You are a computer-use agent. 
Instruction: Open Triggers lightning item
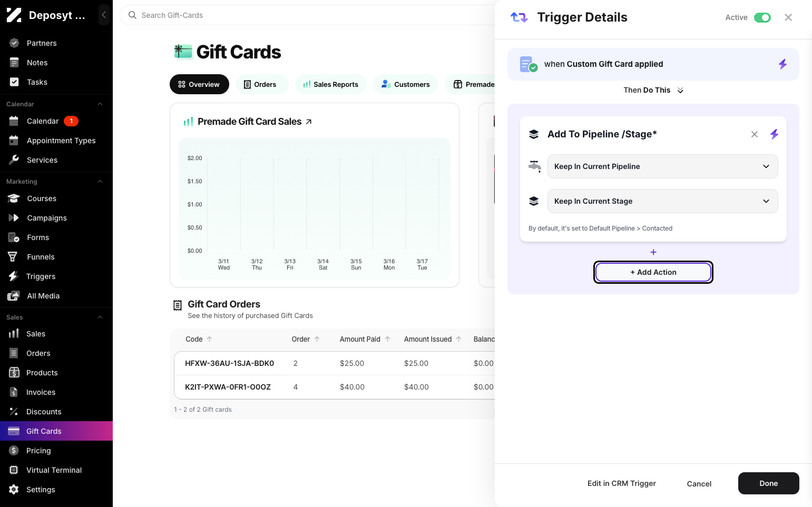pos(41,276)
